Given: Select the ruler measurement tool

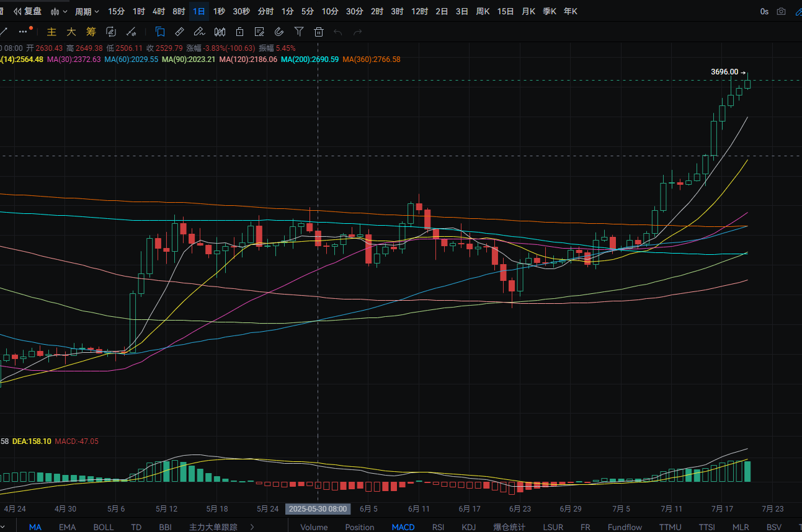Looking at the screenshot, I should point(179,32).
